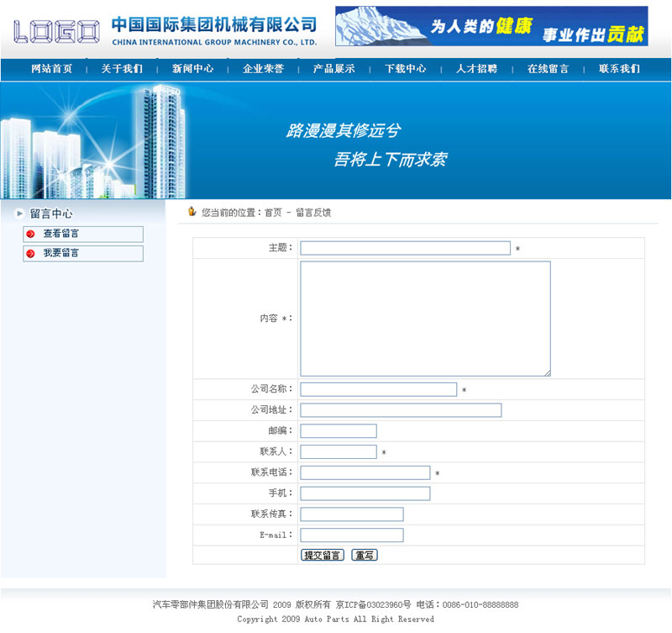This screenshot has height=633, width=672.
Task: Click the breadcrumb location icon
Action: pos(192,212)
